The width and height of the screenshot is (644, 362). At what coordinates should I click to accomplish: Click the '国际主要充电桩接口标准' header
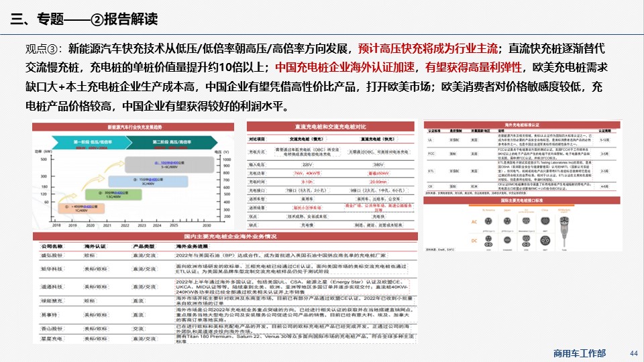point(522,200)
